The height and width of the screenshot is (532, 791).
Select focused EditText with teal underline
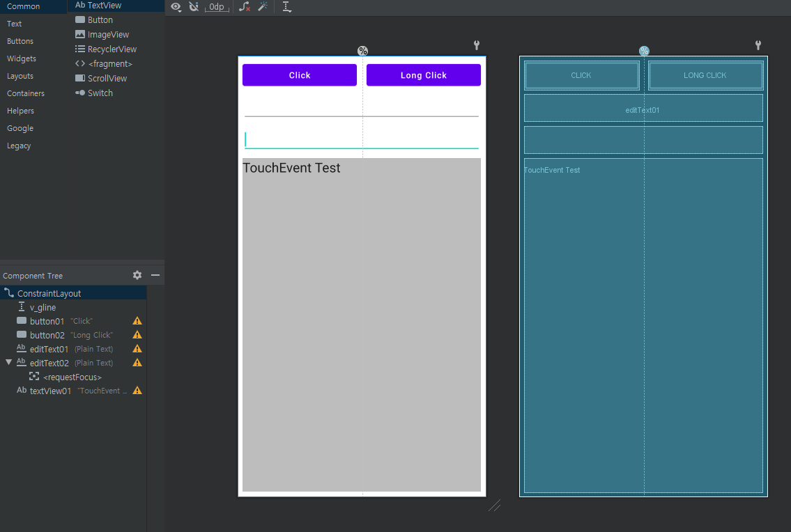point(362,140)
